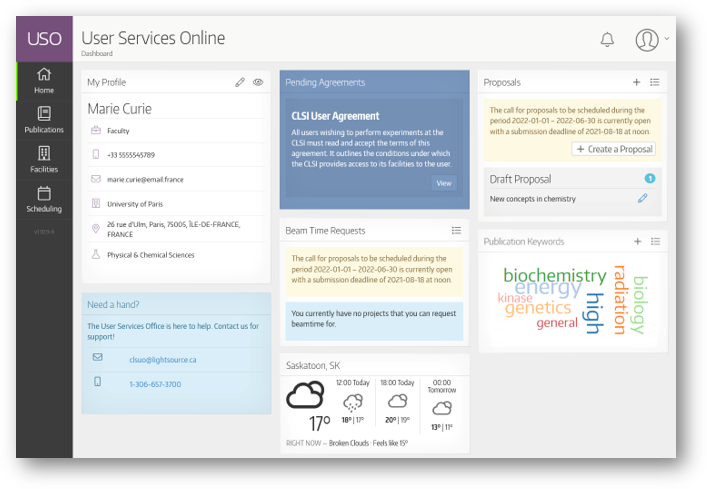The image size is (707, 489).
Task: Click location pin icon beside address
Action: pos(96,229)
